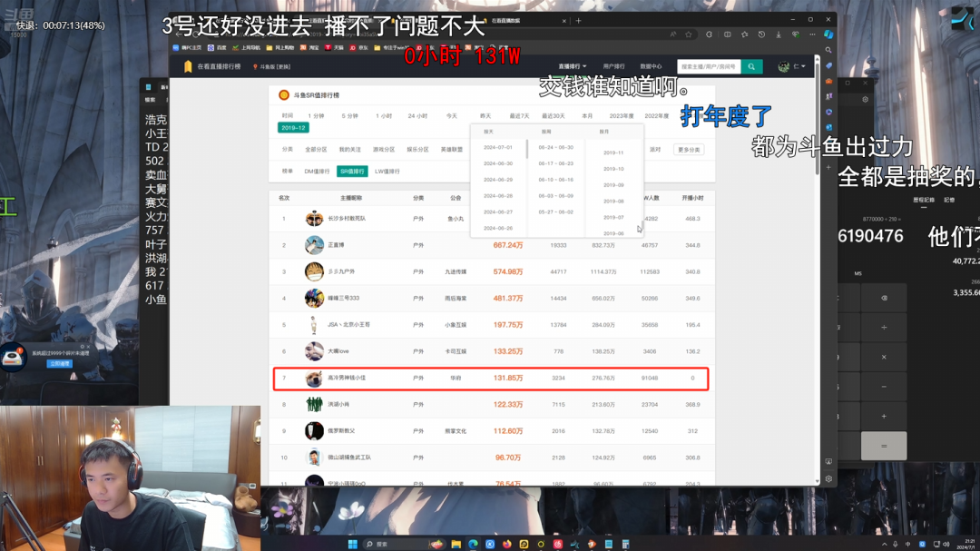Viewport: 980px width, 551px height.
Task: Choose the 全部分区 category filter
Action: pyautogui.click(x=317, y=150)
